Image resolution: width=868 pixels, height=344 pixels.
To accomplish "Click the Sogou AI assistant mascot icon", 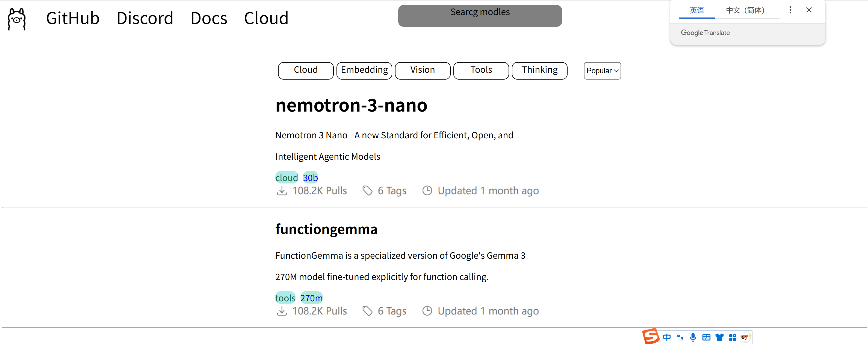I will tap(745, 337).
